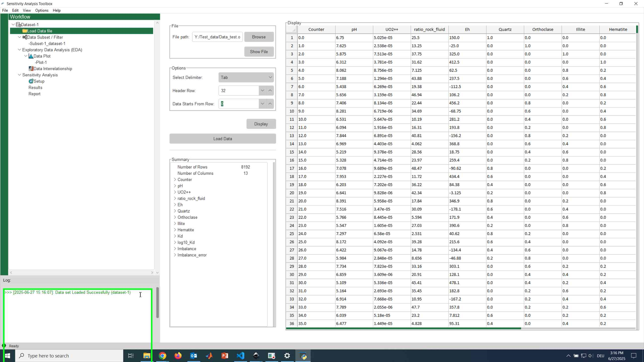Viewport: 644px width, 362px height.
Task: Click the Python app taskbar icon
Action: 303,356
